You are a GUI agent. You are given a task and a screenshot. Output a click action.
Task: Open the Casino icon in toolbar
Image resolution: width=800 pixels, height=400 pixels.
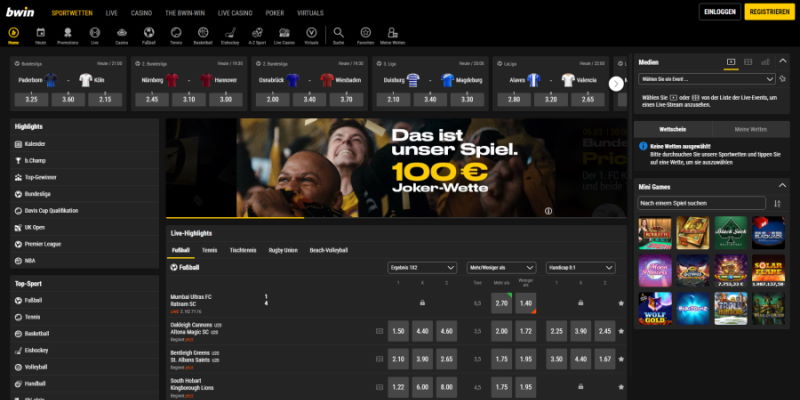click(121, 33)
